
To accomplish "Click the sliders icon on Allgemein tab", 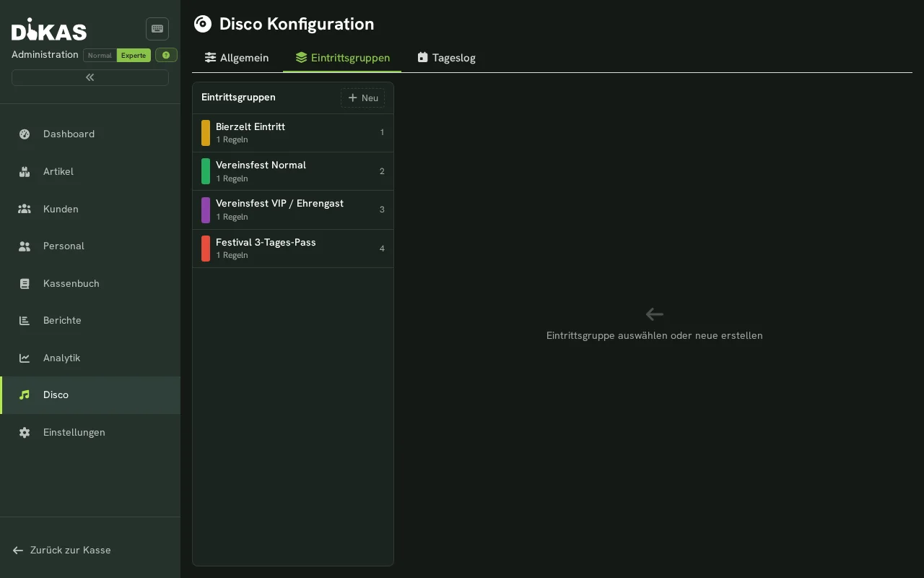I will [210, 57].
